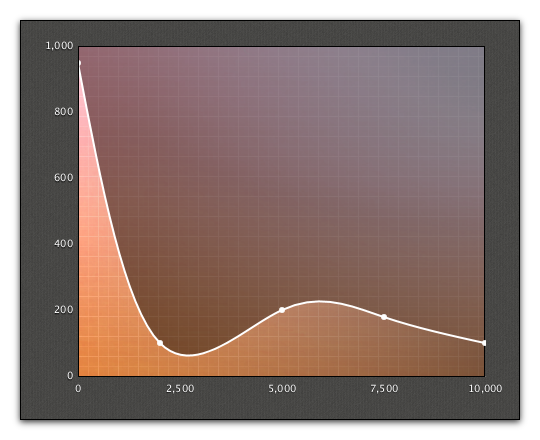Click the data point at x 0
Screen dimensions: 540x440
pyautogui.click(x=80, y=63)
